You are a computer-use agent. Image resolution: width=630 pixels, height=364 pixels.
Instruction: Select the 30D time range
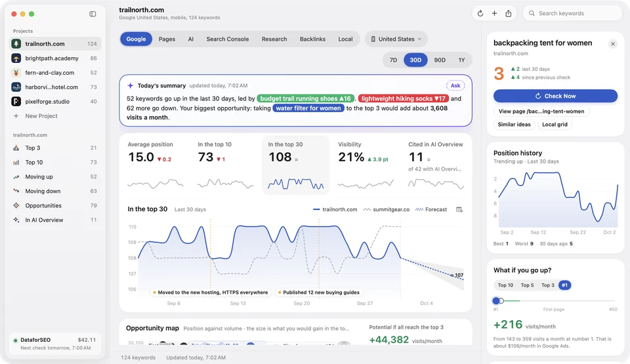415,60
